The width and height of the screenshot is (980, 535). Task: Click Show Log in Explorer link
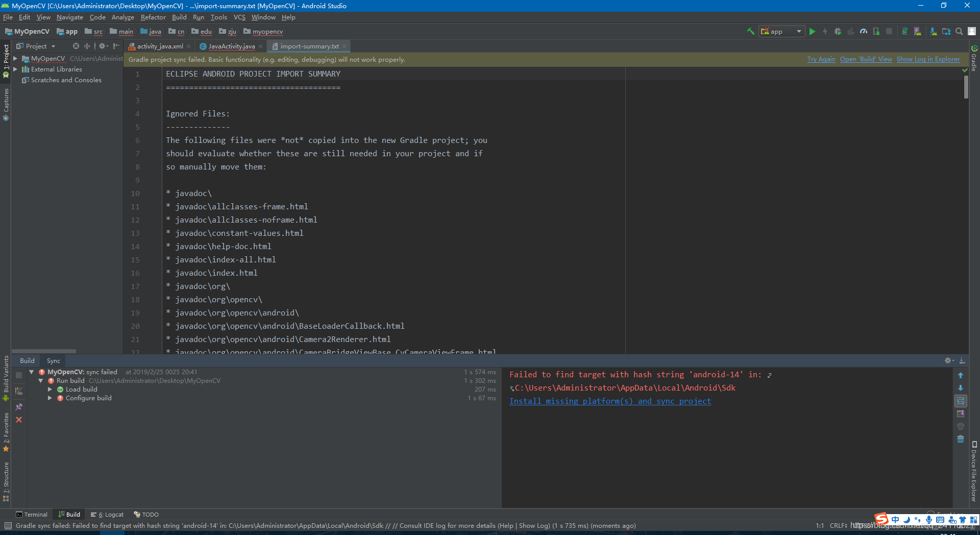[928, 59]
